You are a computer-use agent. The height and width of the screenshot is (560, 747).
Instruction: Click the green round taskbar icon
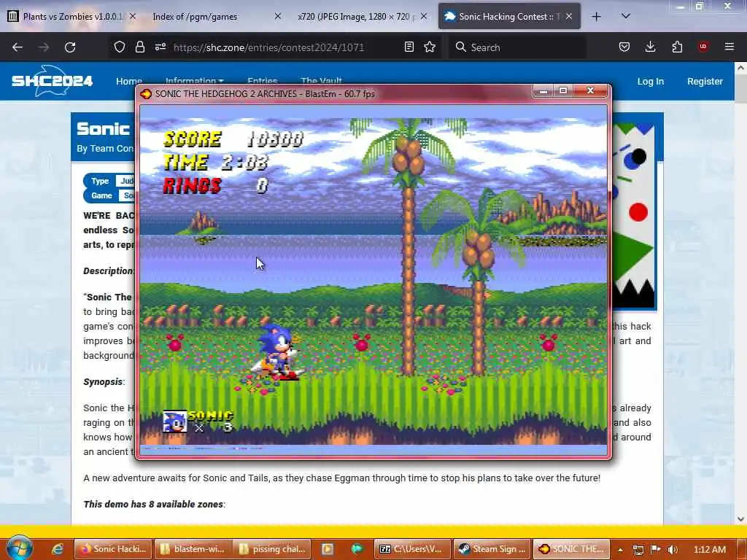(357, 549)
